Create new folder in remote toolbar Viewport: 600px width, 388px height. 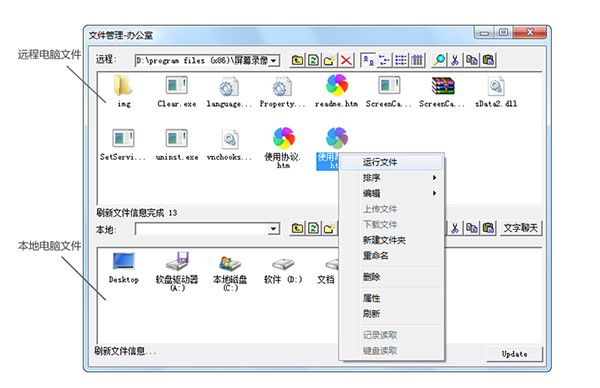(x=329, y=60)
